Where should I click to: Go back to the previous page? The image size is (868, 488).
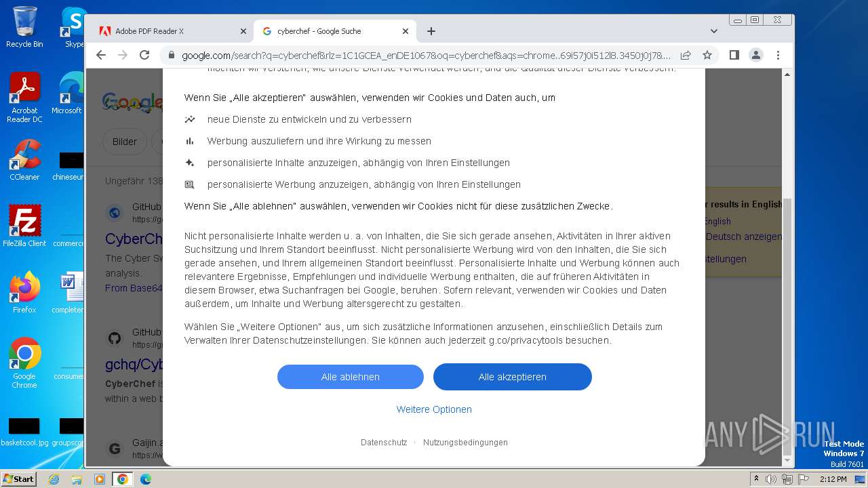101,55
